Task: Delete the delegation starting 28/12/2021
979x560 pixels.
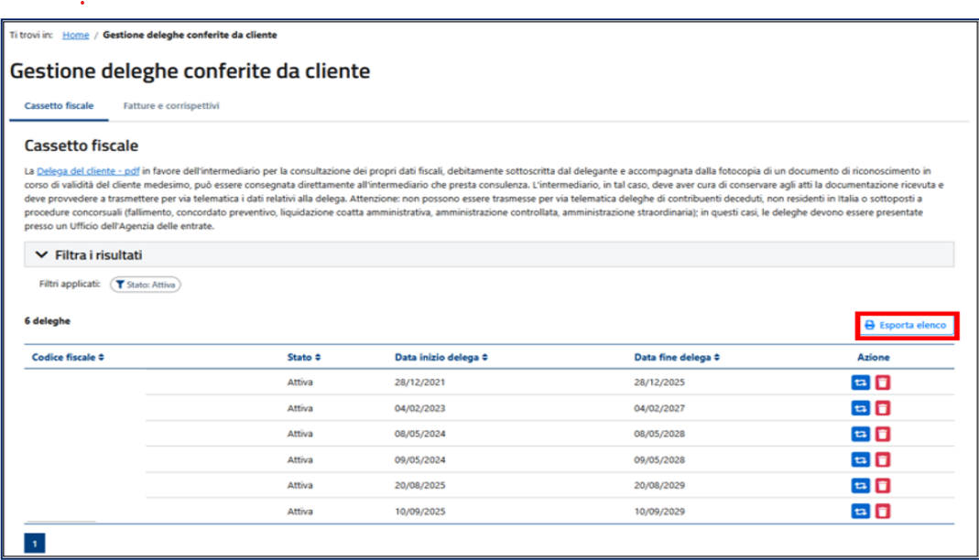Action: point(882,382)
